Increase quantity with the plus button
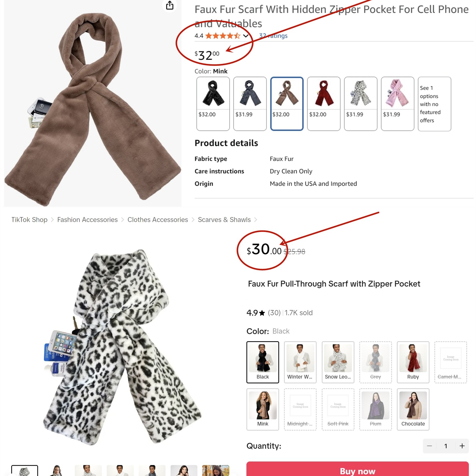This screenshot has width=476, height=476. 462,446
